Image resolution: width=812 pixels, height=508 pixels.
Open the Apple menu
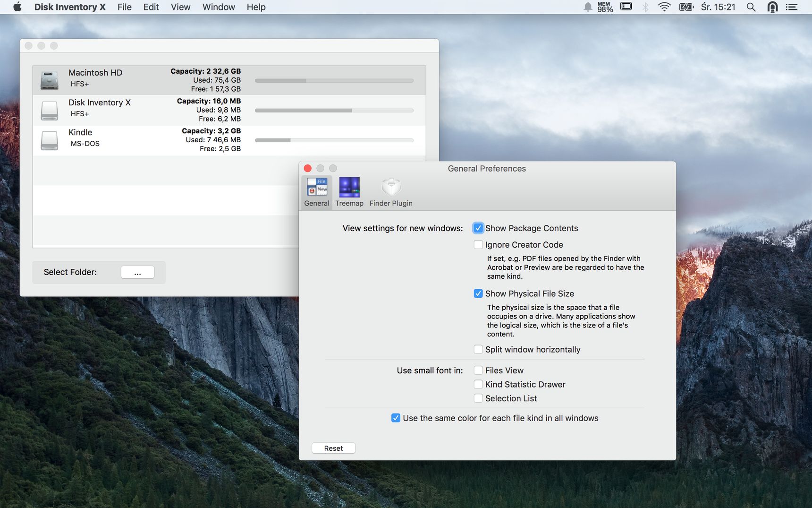point(17,7)
